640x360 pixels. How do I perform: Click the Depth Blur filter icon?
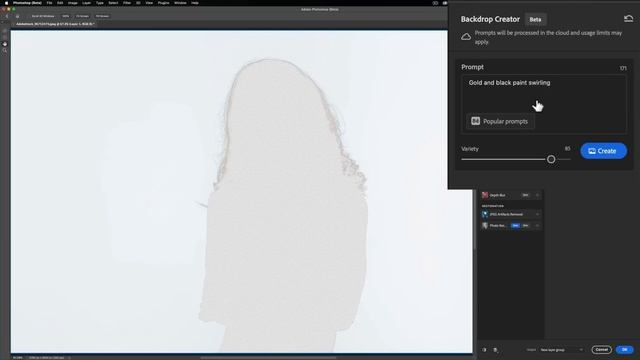coord(484,195)
